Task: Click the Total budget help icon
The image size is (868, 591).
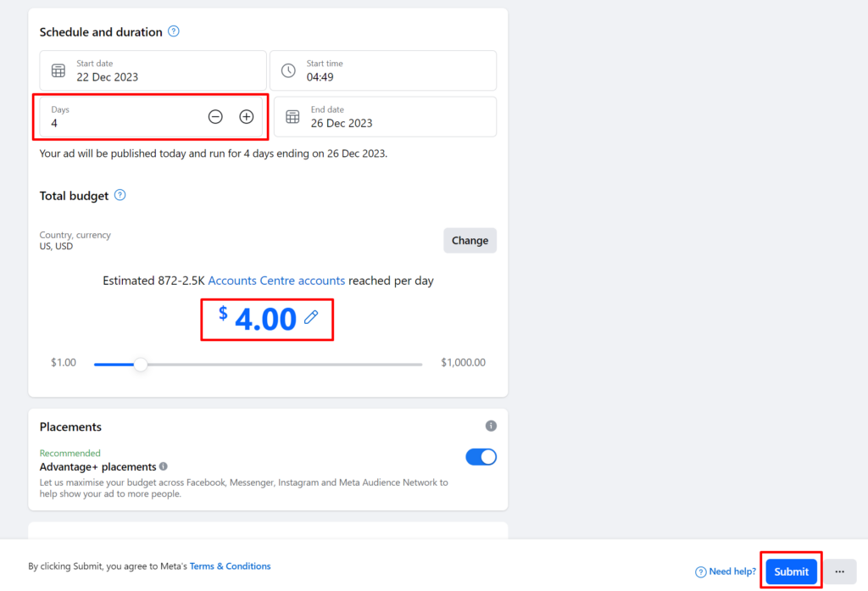Action: [120, 195]
